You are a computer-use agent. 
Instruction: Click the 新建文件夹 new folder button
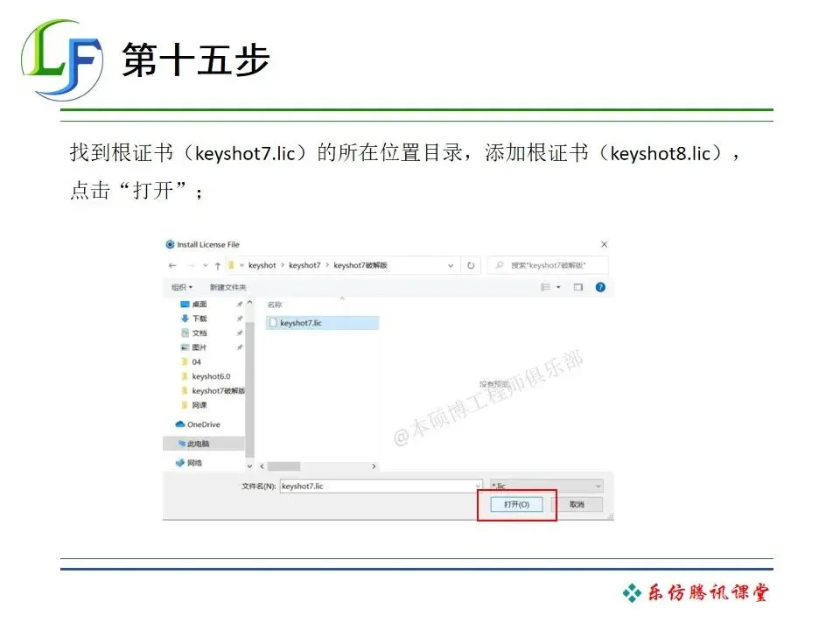(x=228, y=287)
